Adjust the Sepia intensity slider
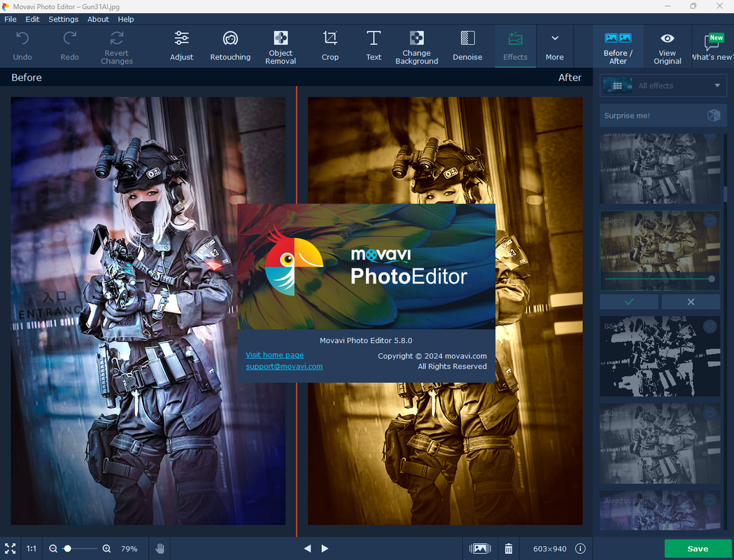 click(658, 279)
